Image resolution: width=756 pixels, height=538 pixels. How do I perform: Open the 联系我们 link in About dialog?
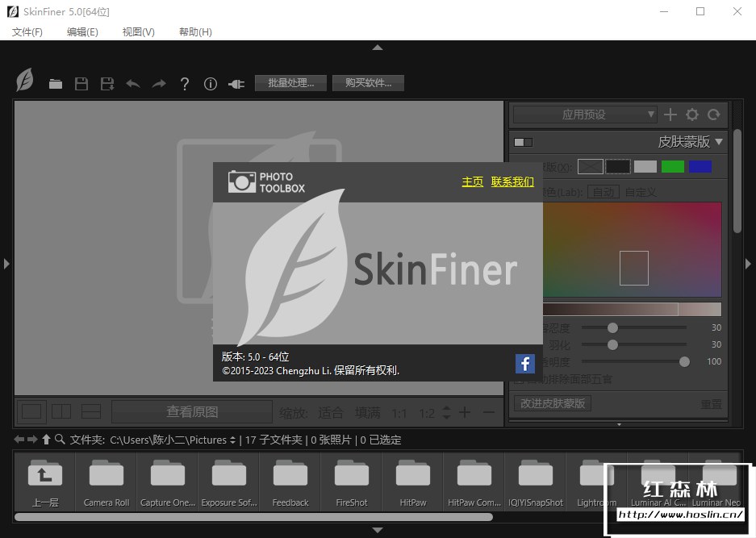pyautogui.click(x=512, y=181)
